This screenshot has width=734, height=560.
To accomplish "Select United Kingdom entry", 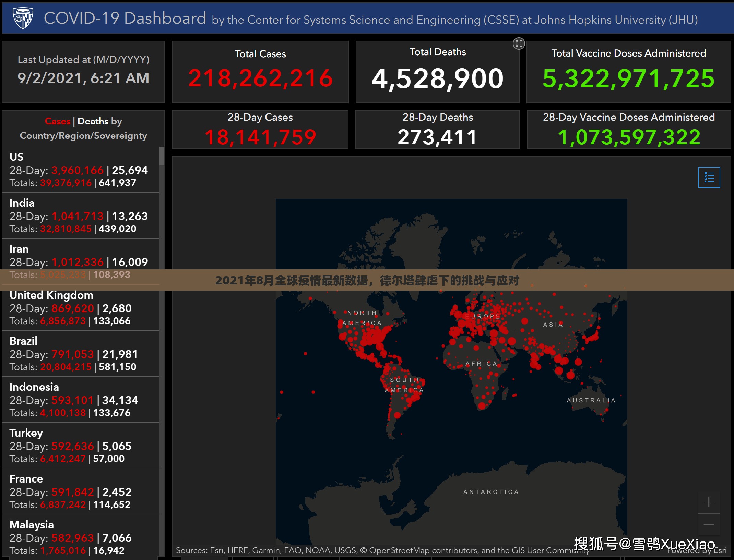I will [x=51, y=295].
